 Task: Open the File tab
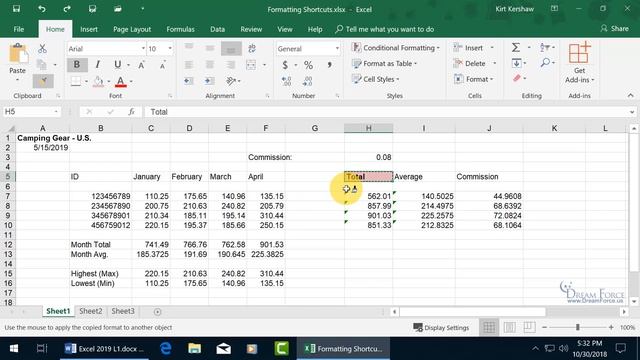coord(19,29)
